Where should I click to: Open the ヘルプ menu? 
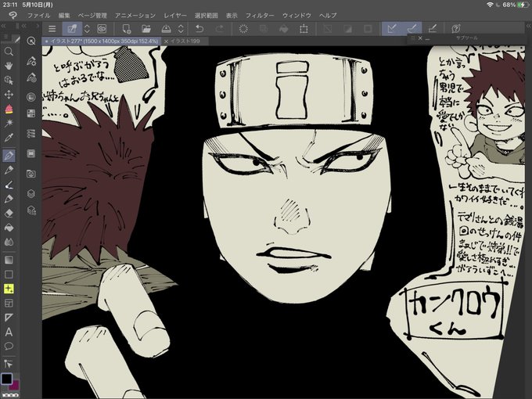(328, 16)
